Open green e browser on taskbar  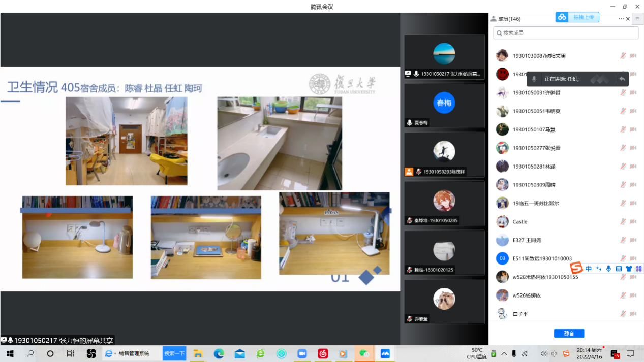(261, 353)
